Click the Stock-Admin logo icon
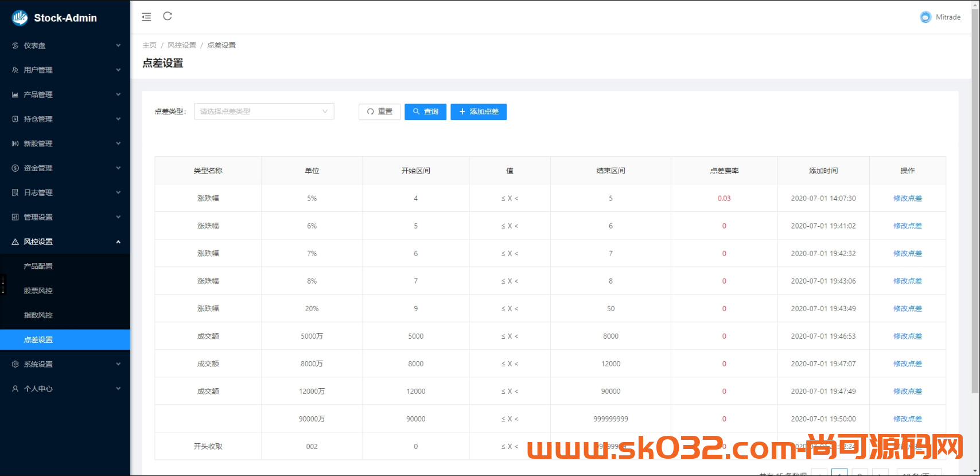The height and width of the screenshot is (476, 980). 20,18
